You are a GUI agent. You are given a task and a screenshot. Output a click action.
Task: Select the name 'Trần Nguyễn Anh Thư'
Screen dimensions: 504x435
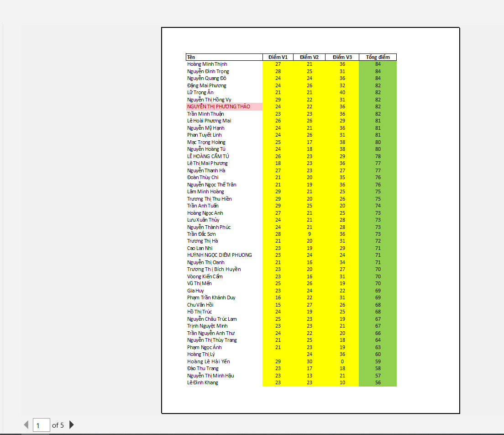(211, 333)
